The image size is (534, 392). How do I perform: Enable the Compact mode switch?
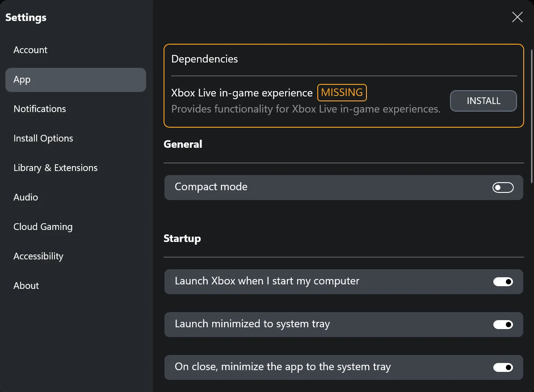[x=503, y=188]
